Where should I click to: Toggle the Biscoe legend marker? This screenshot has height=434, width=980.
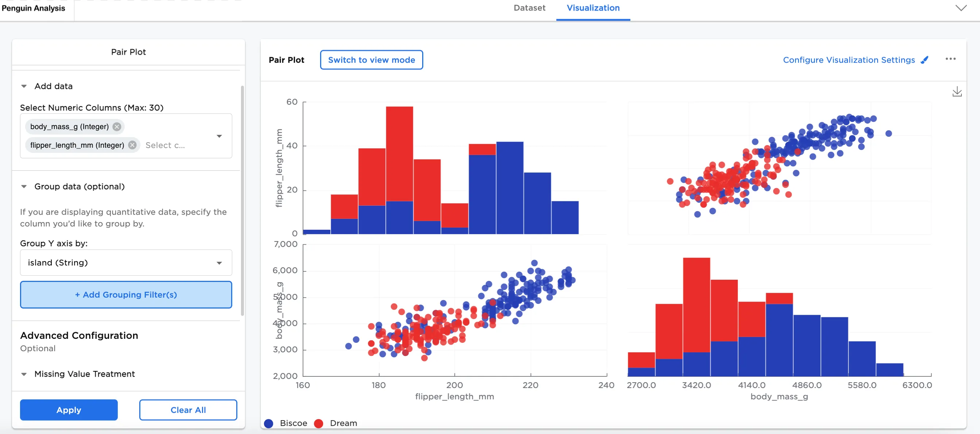[269, 423]
